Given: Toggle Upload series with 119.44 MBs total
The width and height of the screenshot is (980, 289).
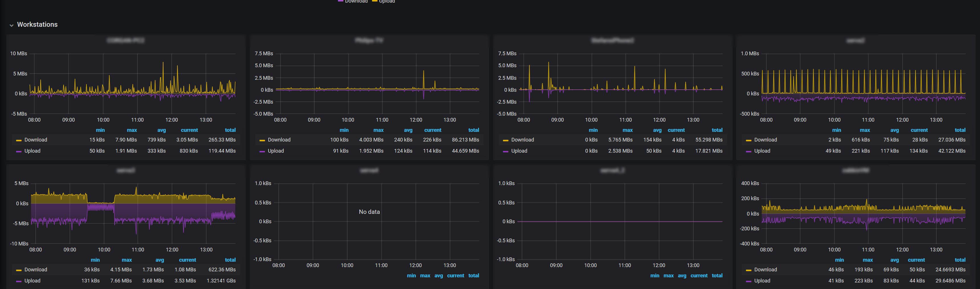Looking at the screenshot, I should point(32,151).
